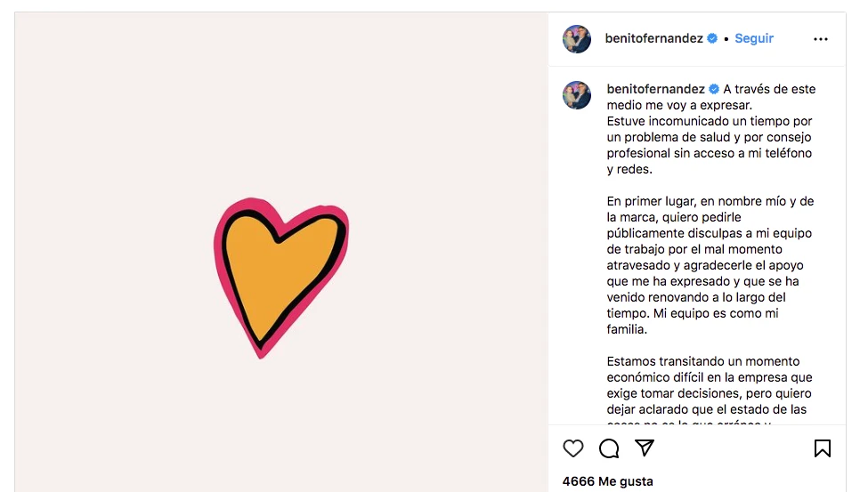Click the avatar beside the caption
The image size is (868, 492).
coord(577,94)
